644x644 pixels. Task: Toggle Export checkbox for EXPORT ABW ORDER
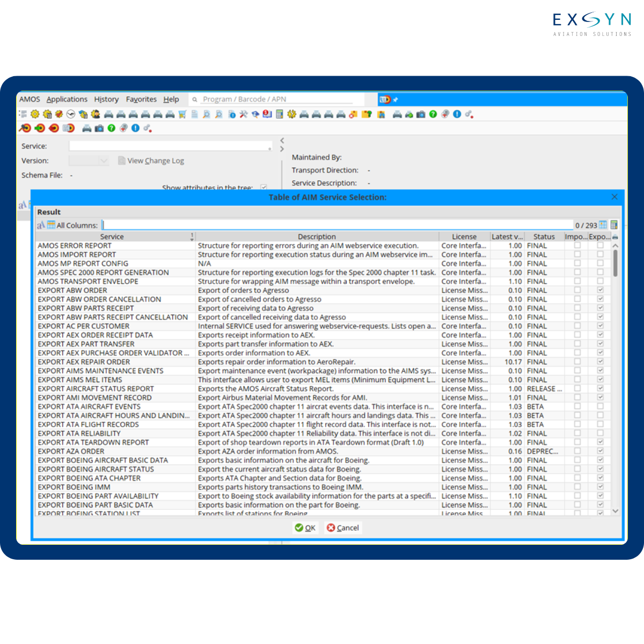coord(601,290)
